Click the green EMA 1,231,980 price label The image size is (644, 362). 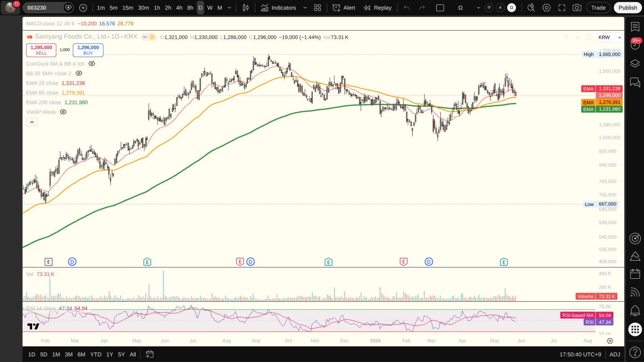point(602,109)
